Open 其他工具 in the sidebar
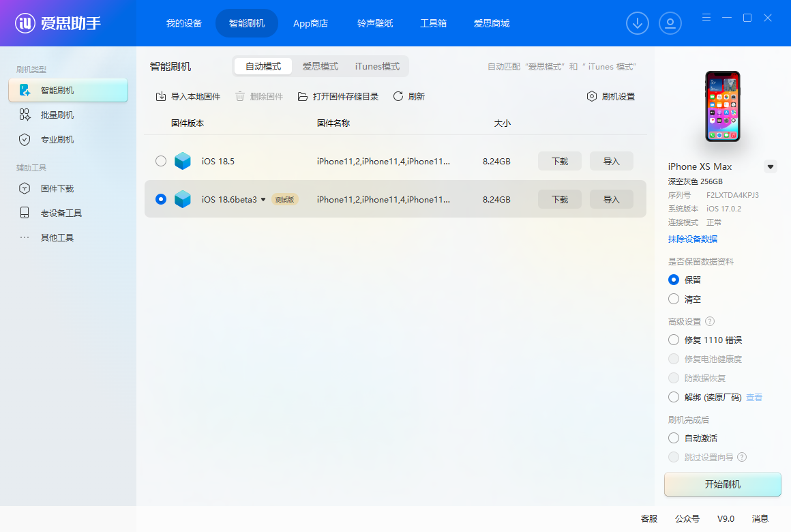 56,237
